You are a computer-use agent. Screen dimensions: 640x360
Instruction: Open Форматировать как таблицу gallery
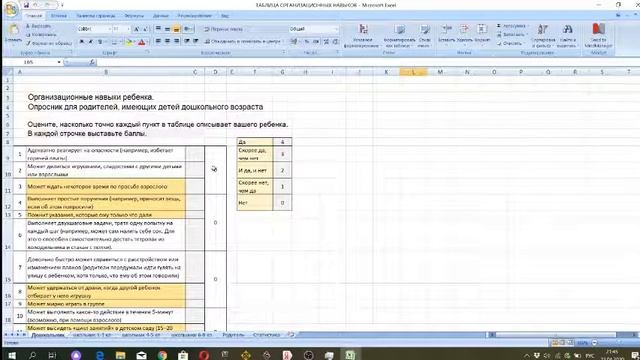pyautogui.click(x=400, y=36)
